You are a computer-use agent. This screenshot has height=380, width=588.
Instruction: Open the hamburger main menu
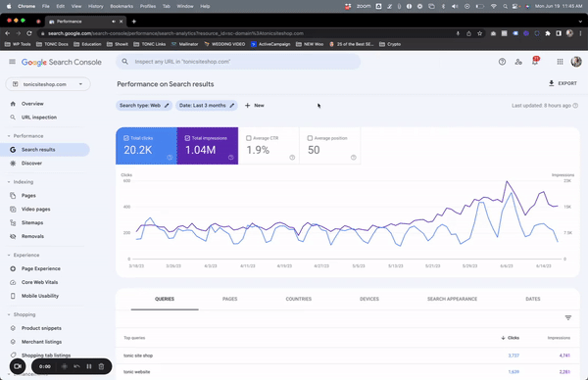(12, 62)
